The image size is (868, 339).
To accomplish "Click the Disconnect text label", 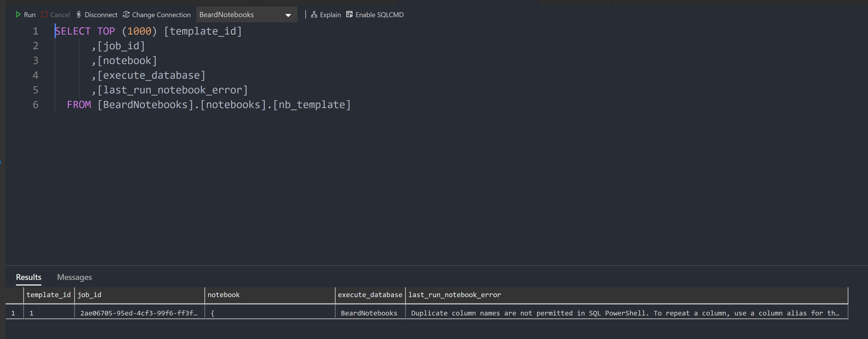I will [x=101, y=14].
